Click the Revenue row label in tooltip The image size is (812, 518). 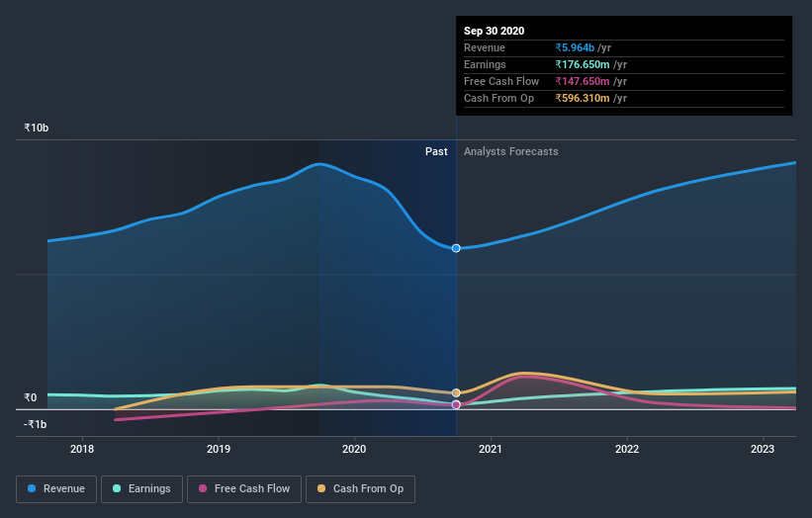click(x=485, y=47)
